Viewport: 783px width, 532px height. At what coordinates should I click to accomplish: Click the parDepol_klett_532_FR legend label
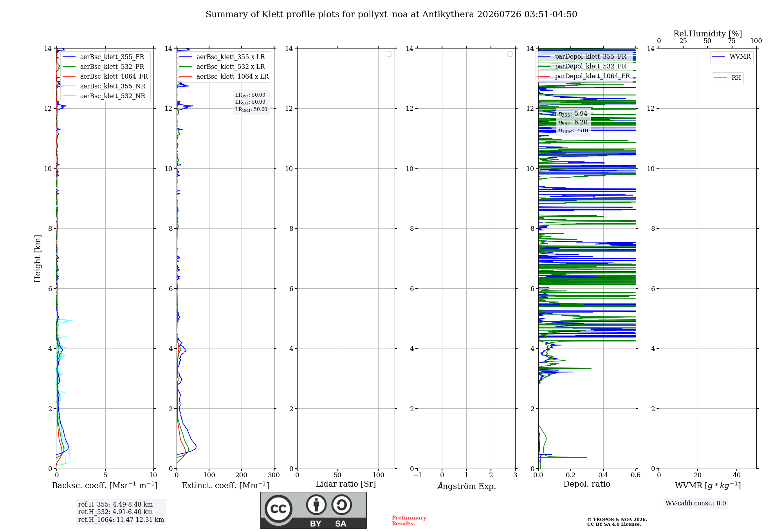(590, 66)
